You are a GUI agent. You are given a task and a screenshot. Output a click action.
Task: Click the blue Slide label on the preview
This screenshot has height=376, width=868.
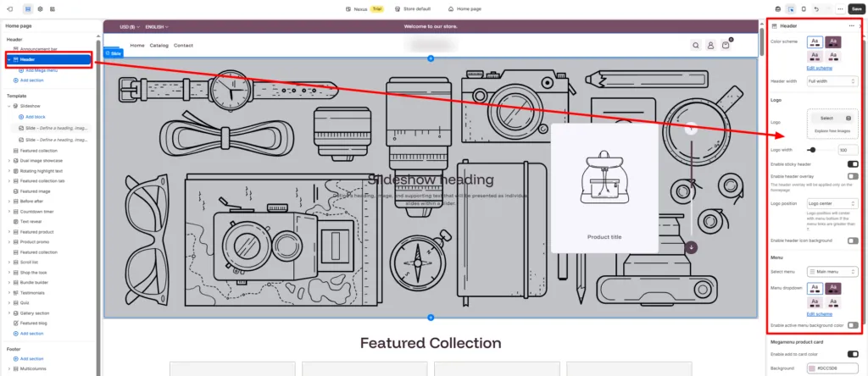pyautogui.click(x=114, y=53)
